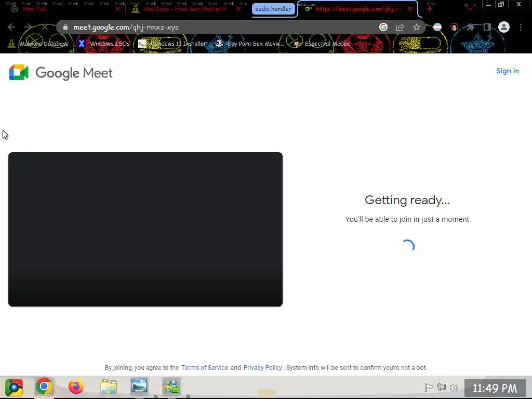Close the meet.google.com tab
532x399 pixels.
410,9
